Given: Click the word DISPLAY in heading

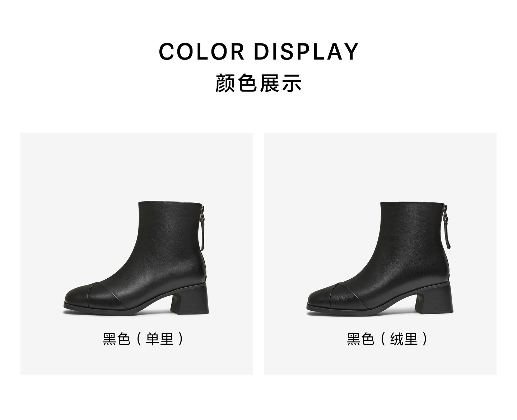Looking at the screenshot, I should tap(306, 51).
